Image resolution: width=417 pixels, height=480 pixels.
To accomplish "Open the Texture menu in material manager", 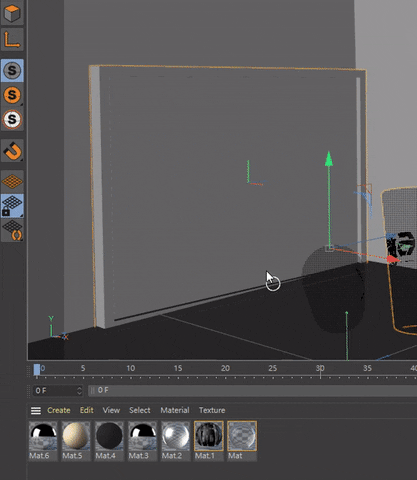I will tap(212, 410).
